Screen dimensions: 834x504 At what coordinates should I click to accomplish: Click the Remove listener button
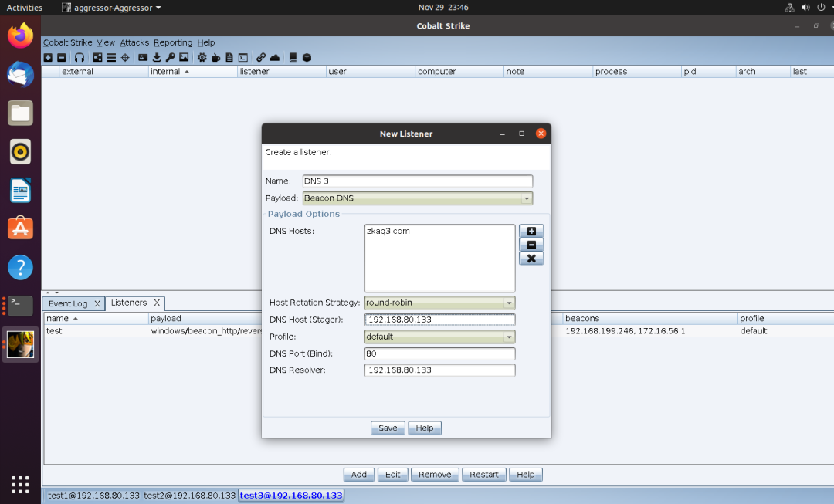435,475
